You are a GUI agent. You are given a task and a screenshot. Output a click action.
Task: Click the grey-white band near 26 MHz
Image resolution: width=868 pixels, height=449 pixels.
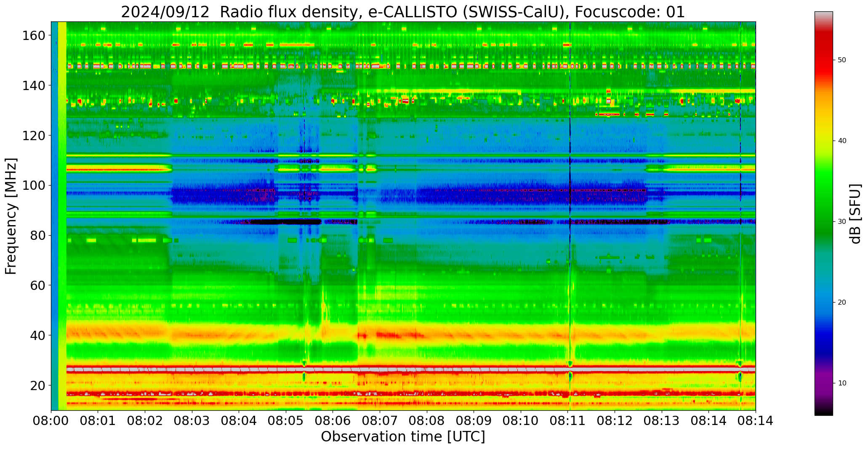pyautogui.click(x=410, y=369)
